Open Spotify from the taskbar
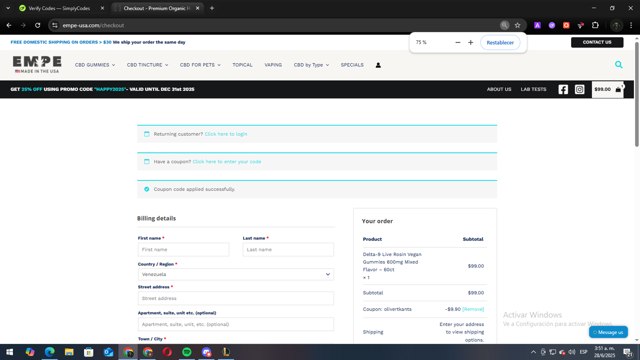 pyautogui.click(x=187, y=352)
